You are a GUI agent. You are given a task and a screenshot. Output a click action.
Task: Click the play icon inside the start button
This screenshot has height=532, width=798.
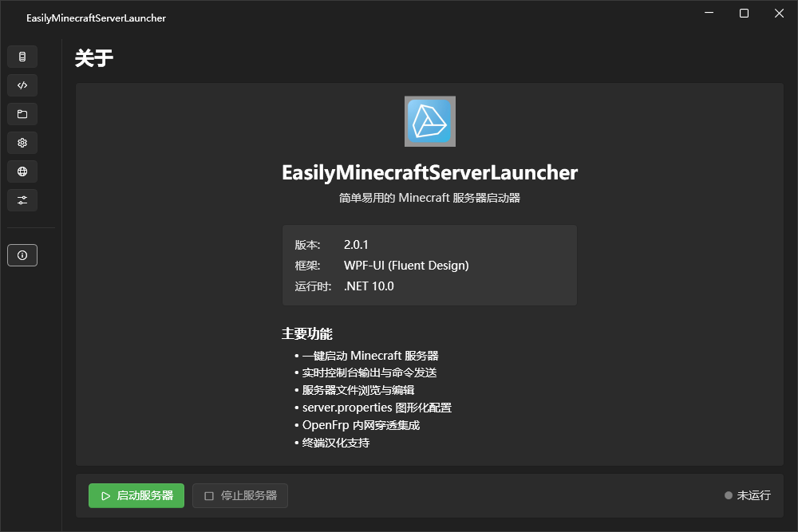(106, 495)
